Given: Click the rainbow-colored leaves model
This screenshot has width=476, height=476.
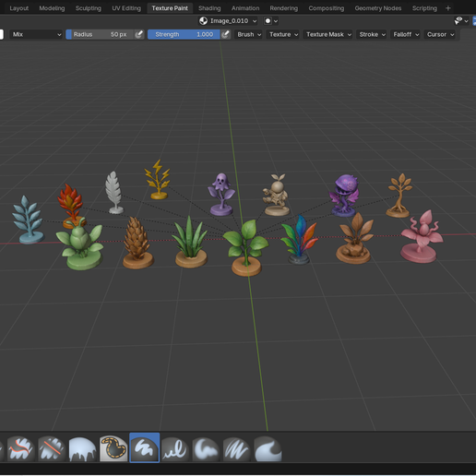Looking at the screenshot, I should tap(299, 240).
